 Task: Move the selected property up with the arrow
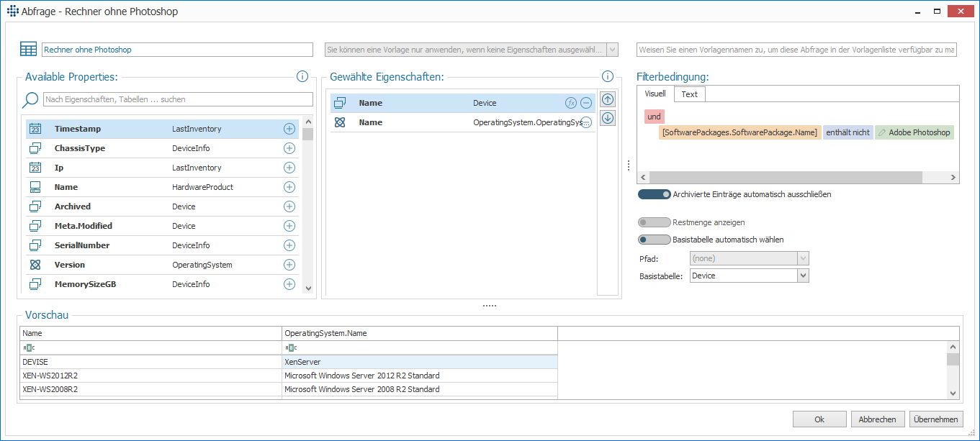coord(608,100)
